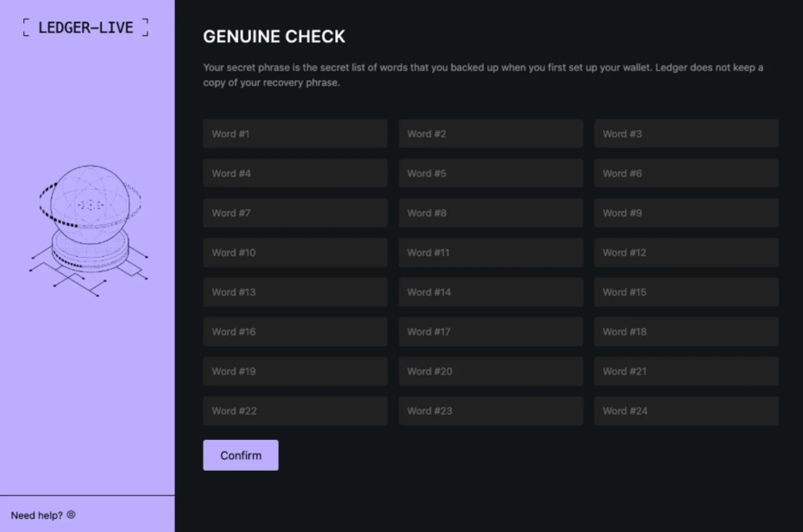Select the Word #9 input box

[686, 213]
